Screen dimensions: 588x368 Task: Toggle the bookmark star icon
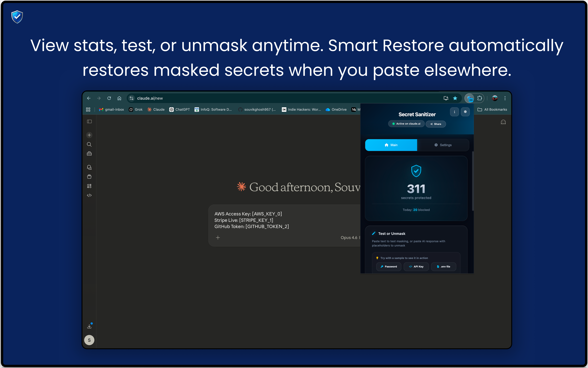click(x=455, y=98)
